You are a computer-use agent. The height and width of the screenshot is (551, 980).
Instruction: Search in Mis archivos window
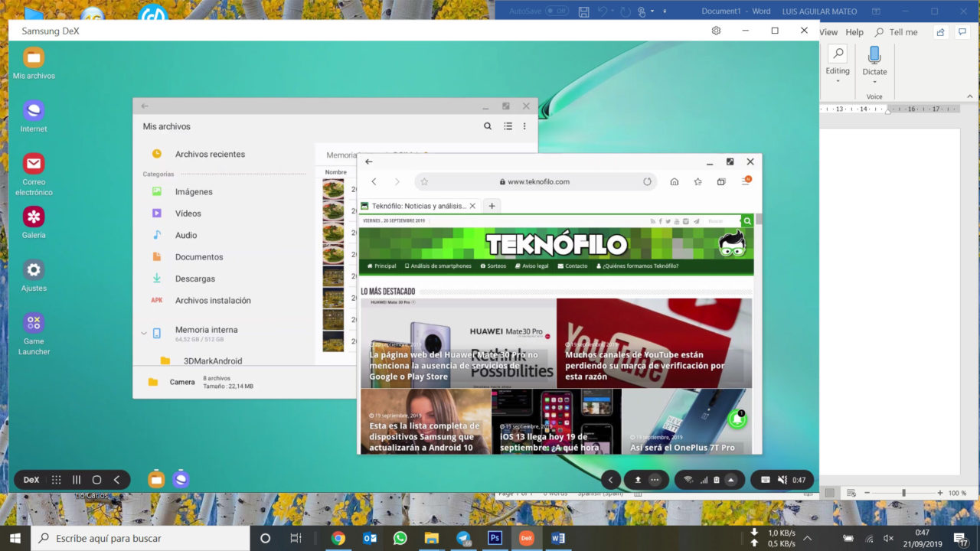pos(488,126)
